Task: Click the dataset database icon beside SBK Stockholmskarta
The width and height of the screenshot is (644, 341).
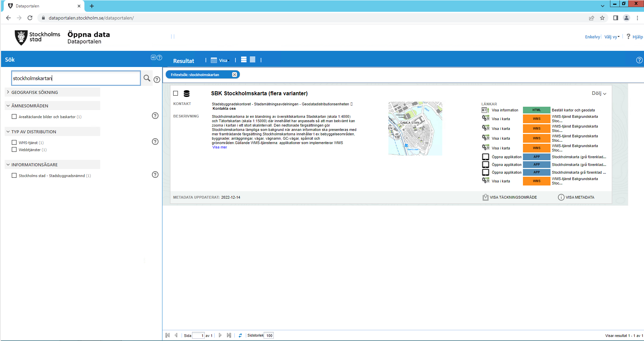Action: click(187, 93)
